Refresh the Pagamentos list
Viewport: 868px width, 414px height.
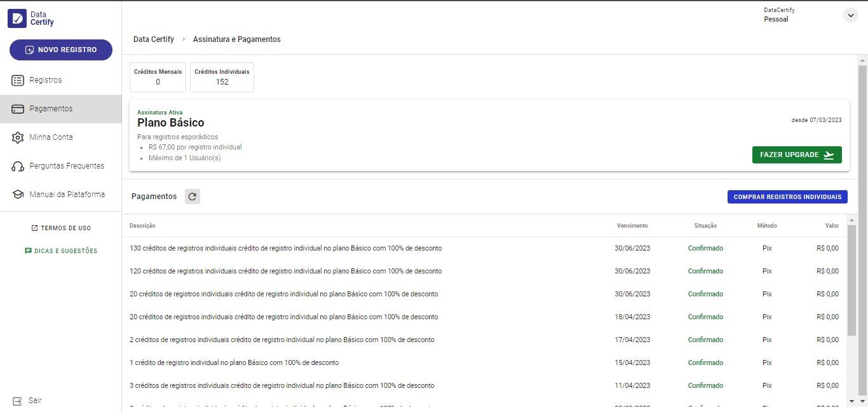pyautogui.click(x=193, y=197)
